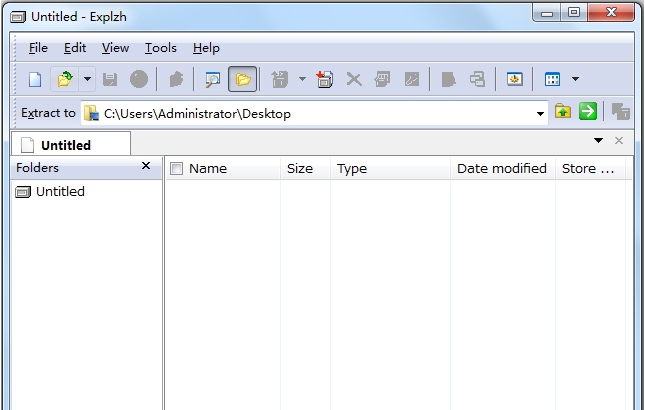Click the grayed icon at address bar end
Image resolution: width=645 pixels, height=410 pixels.
[x=620, y=111]
